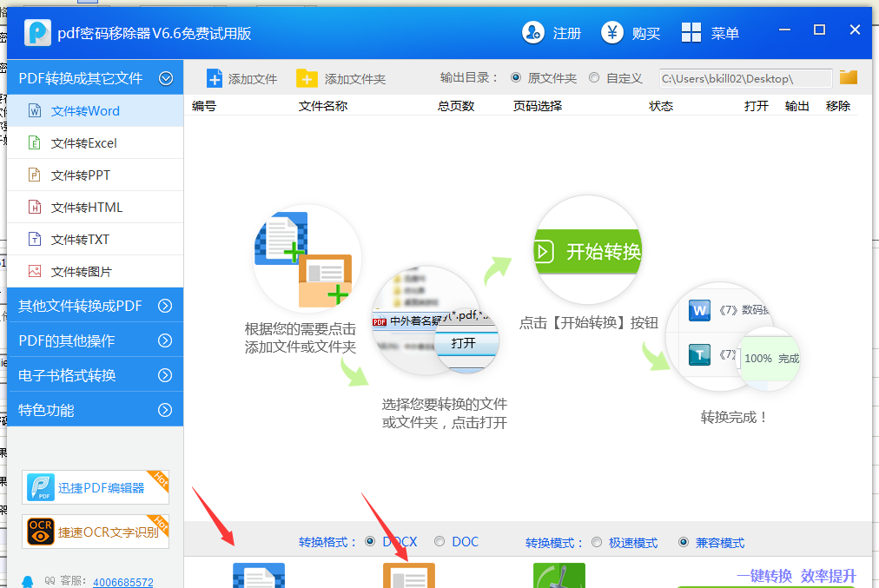Click 页码选择 column header
The width and height of the screenshot is (879, 588).
[x=537, y=106]
